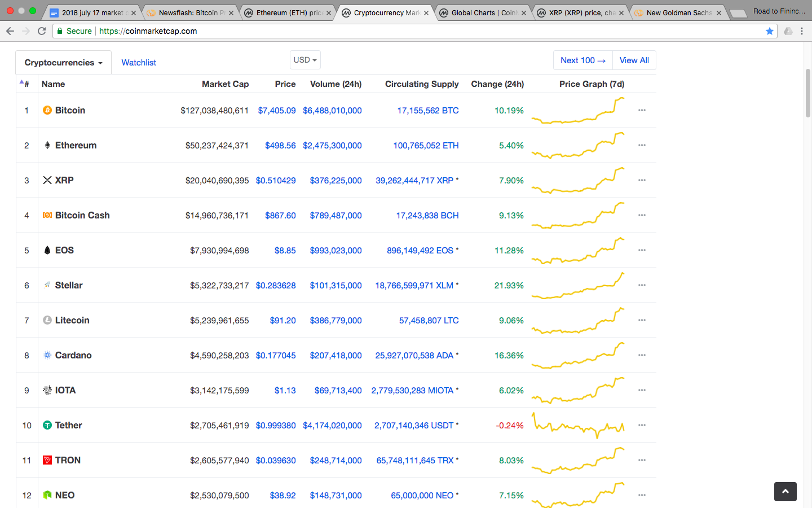Open the Stellar row options ellipsis
The height and width of the screenshot is (508, 812).
tap(642, 285)
